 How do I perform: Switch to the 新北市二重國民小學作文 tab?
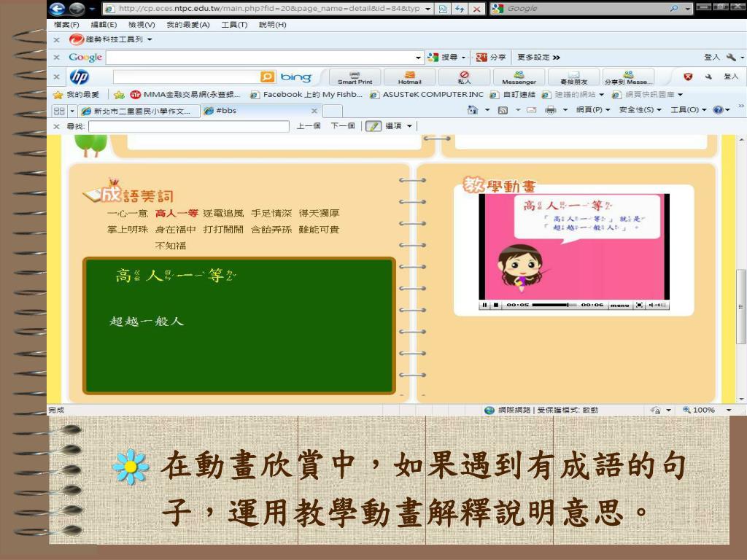click(x=139, y=111)
